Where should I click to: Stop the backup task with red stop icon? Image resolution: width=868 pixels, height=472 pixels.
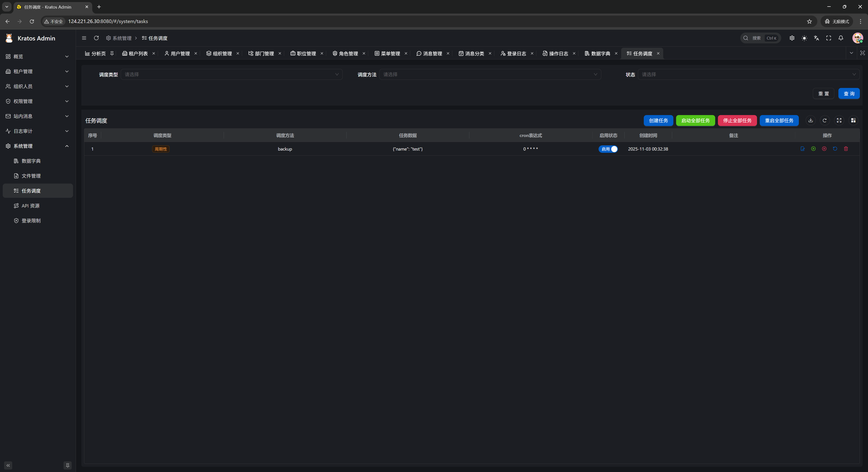(824, 149)
